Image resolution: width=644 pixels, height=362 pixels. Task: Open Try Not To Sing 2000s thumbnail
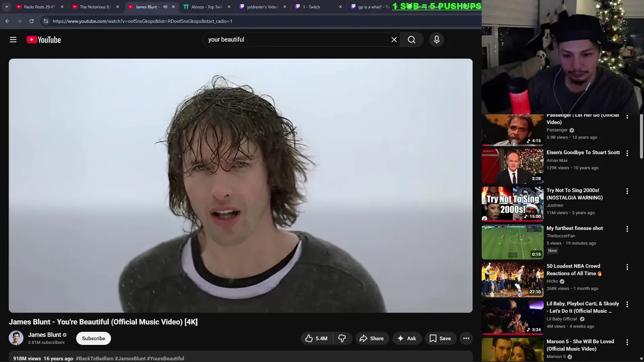pos(512,204)
